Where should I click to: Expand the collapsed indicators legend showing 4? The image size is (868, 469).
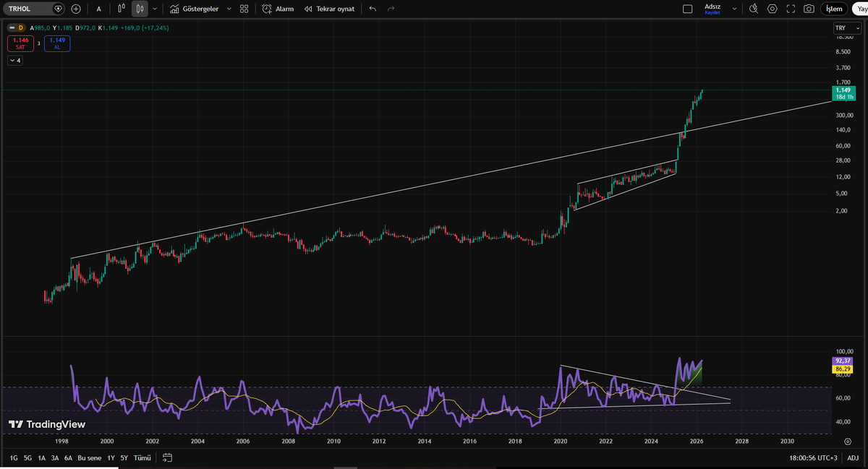(15, 61)
